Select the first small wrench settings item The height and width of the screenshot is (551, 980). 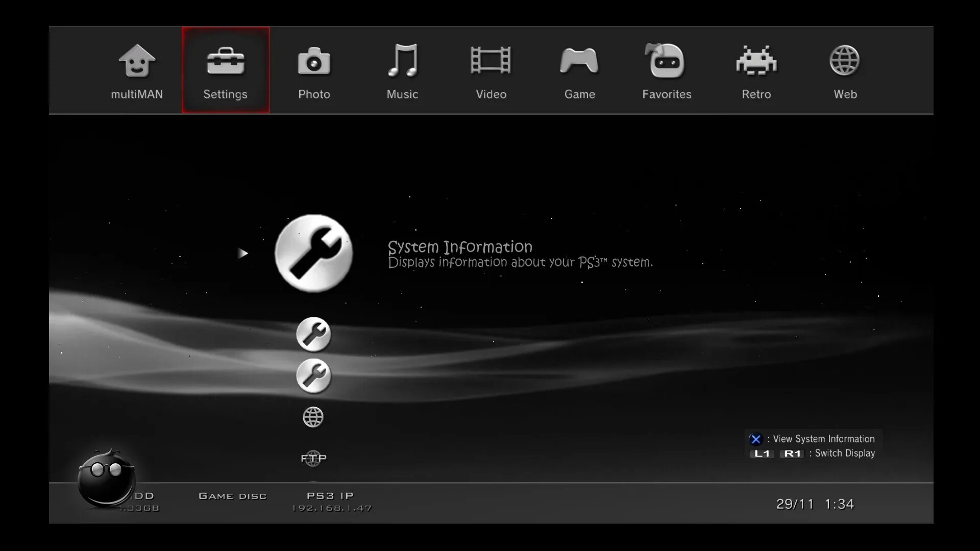click(313, 334)
